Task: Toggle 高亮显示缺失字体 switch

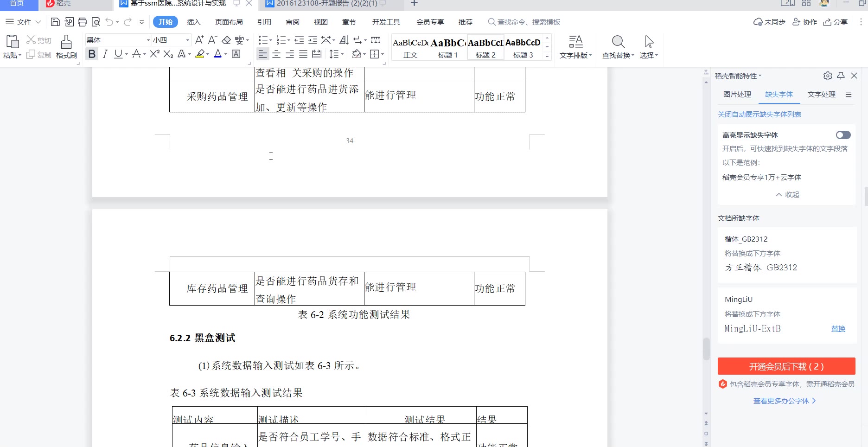Action: [x=843, y=135]
